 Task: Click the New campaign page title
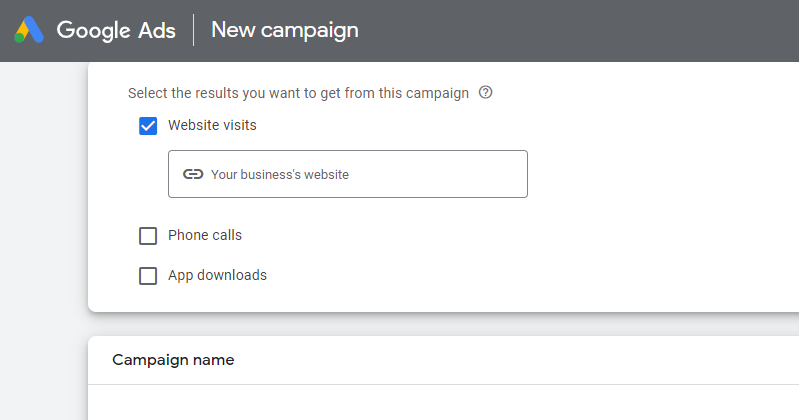(284, 30)
